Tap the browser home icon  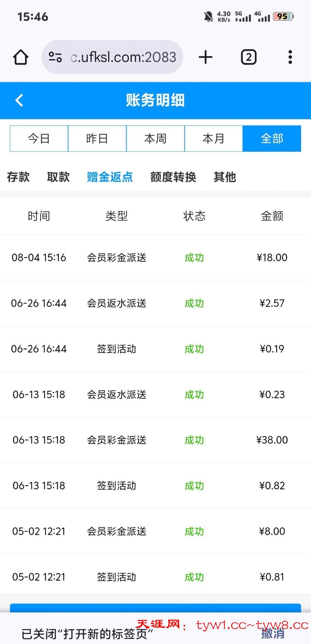(21, 57)
